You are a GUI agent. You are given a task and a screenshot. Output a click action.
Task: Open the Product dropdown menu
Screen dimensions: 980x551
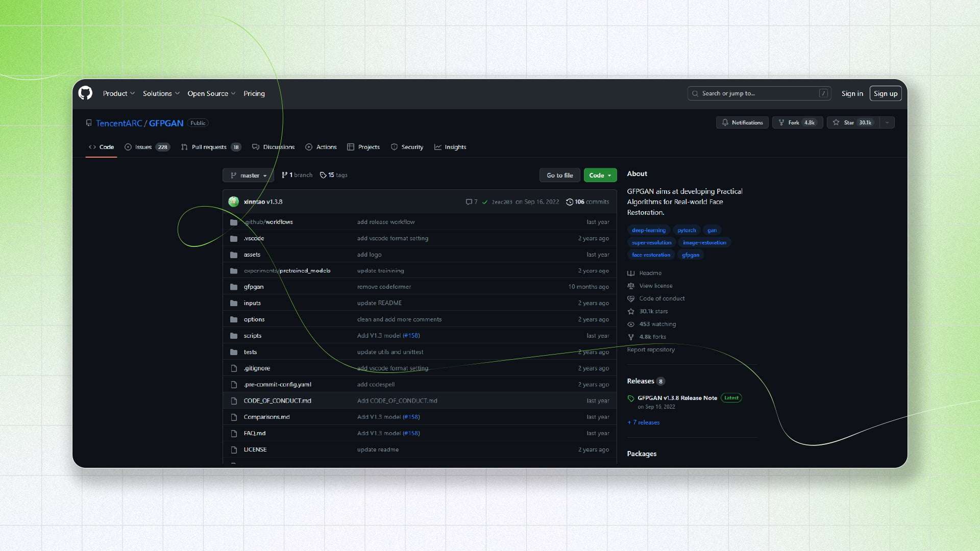(x=118, y=93)
